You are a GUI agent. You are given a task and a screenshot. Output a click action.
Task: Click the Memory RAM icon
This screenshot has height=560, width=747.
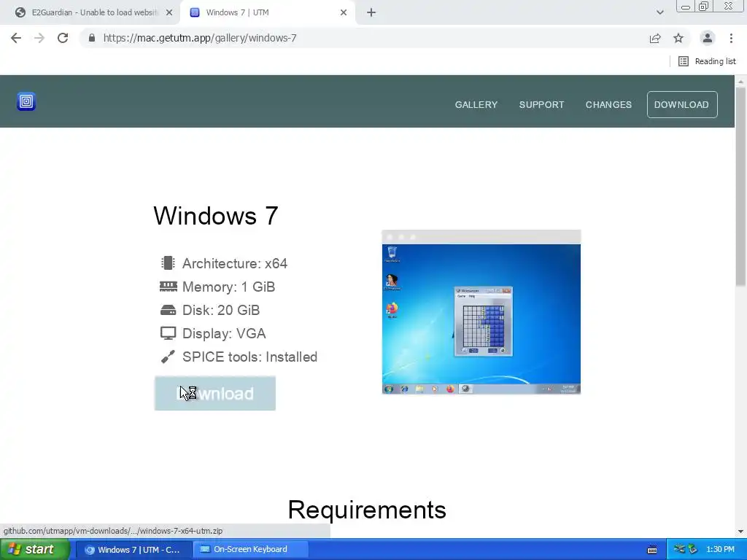pos(169,286)
